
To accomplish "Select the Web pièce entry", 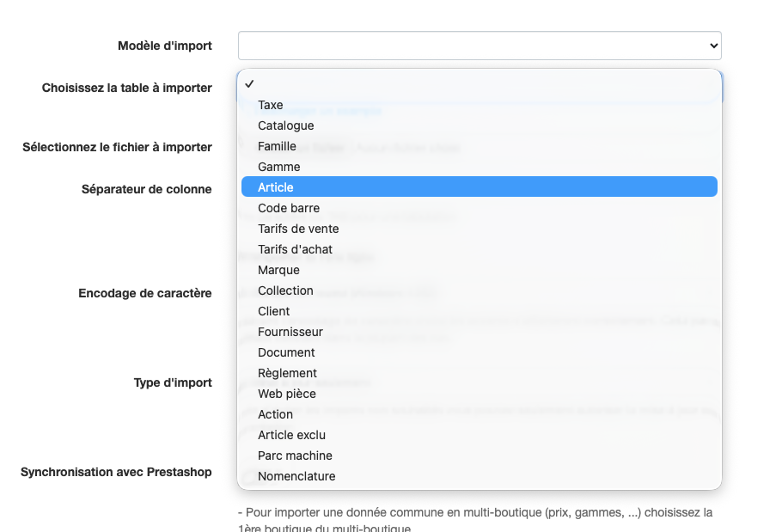I will tap(287, 394).
